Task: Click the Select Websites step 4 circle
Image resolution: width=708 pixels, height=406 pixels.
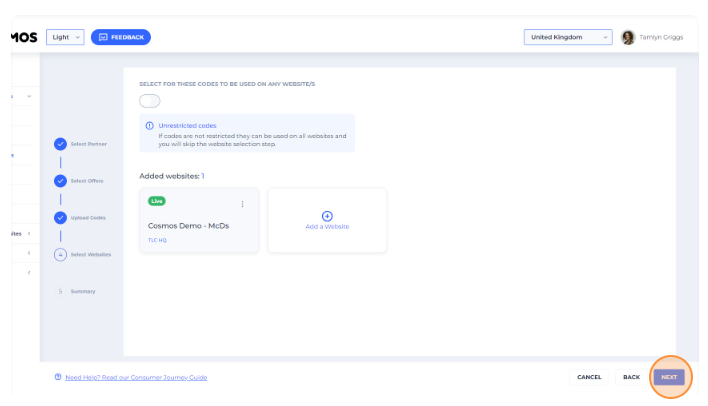Action: 60,254
